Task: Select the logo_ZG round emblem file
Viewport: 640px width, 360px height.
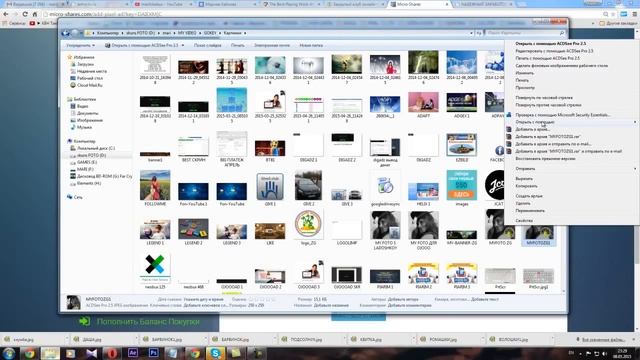Action: point(308,227)
